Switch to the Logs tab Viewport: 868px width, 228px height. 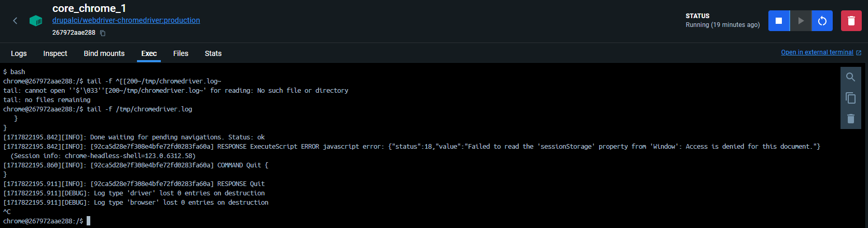(19, 53)
